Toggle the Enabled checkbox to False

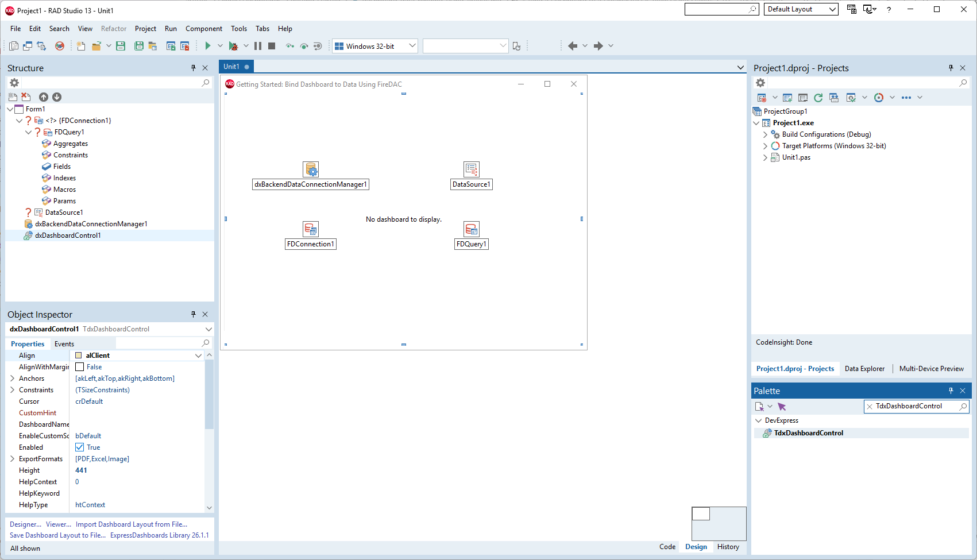(79, 447)
